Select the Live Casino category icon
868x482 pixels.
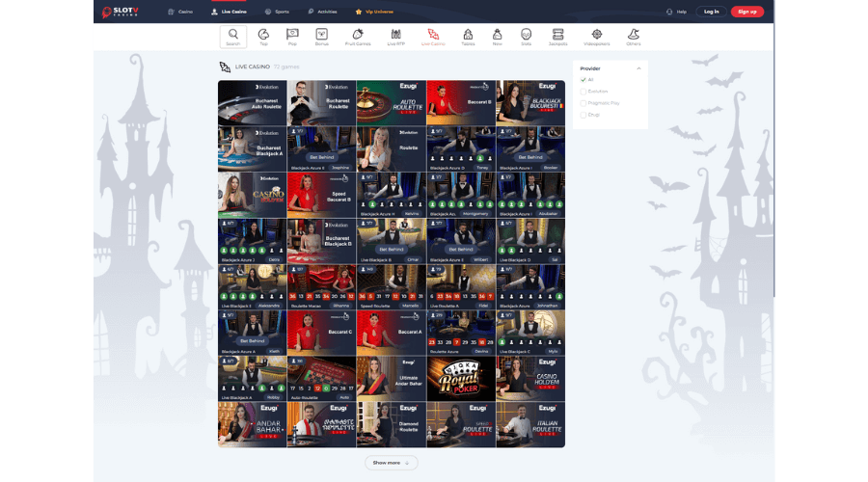433,37
